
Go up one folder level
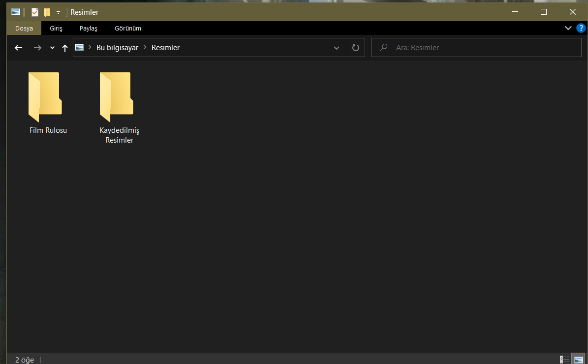(x=65, y=48)
